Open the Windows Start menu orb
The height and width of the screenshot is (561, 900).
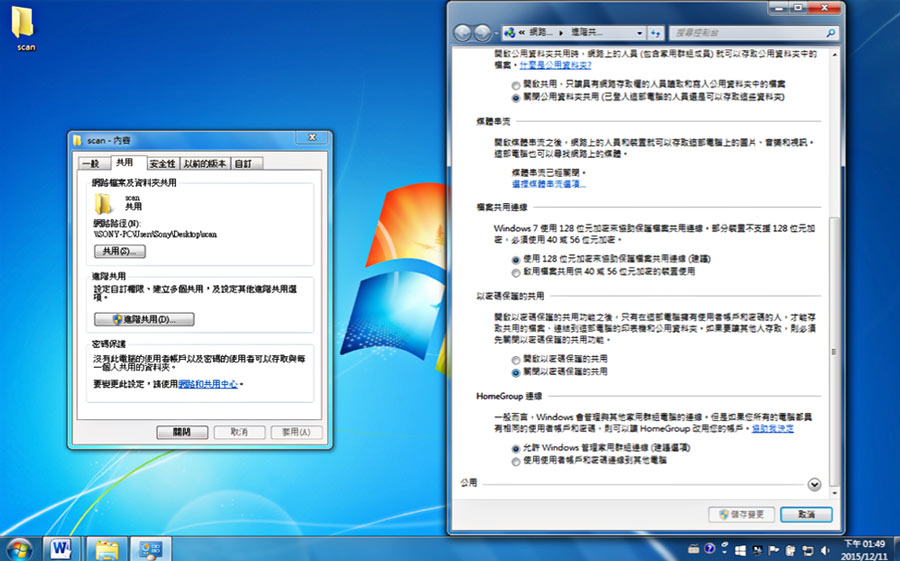pos(20,550)
